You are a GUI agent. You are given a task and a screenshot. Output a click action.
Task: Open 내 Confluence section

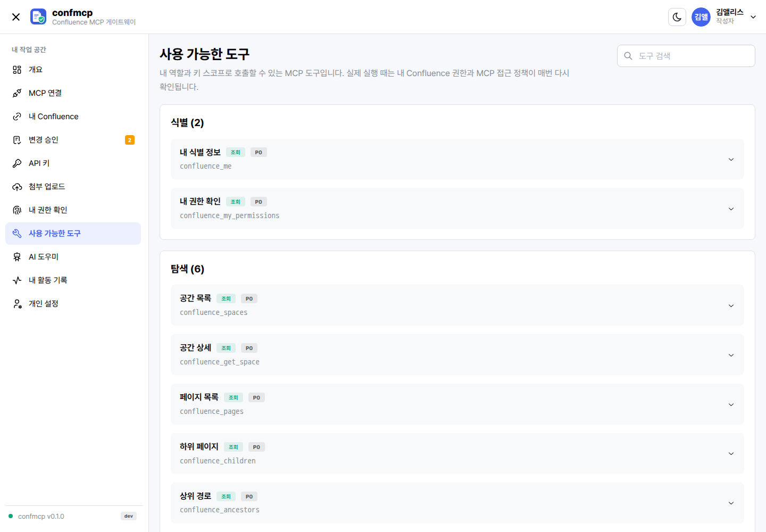[x=73, y=117]
